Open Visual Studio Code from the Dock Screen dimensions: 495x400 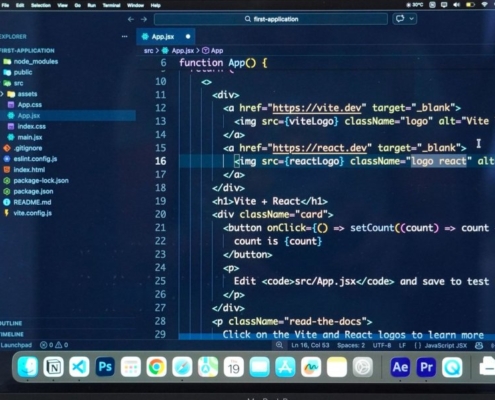click(x=79, y=367)
